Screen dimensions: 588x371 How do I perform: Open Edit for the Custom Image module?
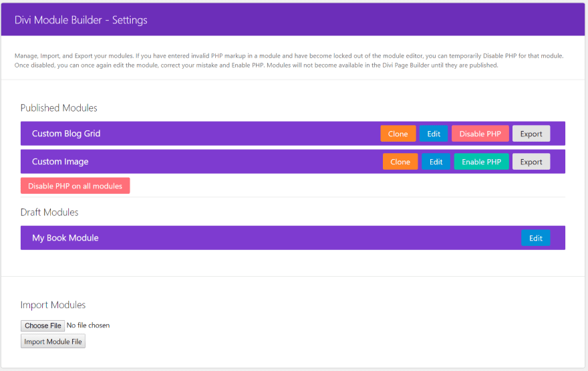coord(436,162)
